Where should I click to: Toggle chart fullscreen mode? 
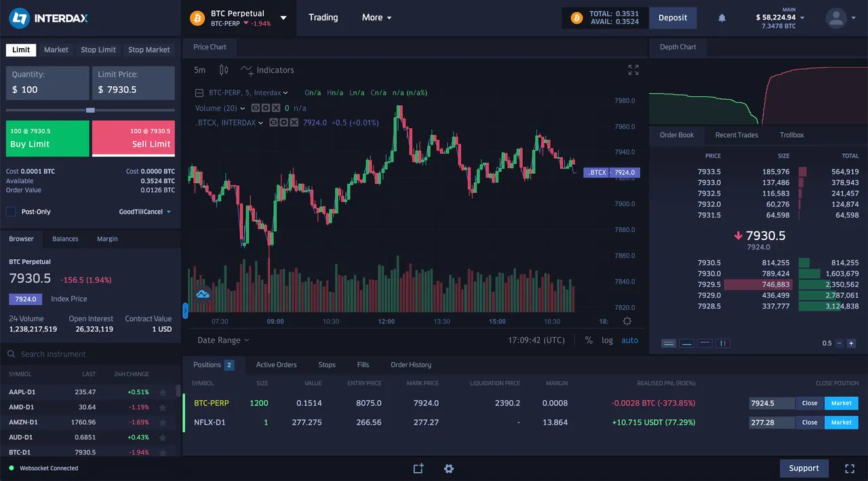[633, 70]
